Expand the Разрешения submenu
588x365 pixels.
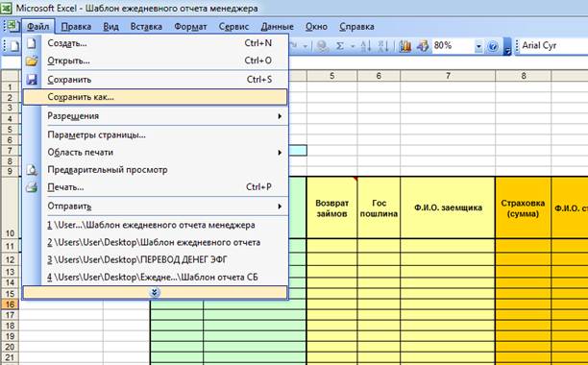pos(280,116)
